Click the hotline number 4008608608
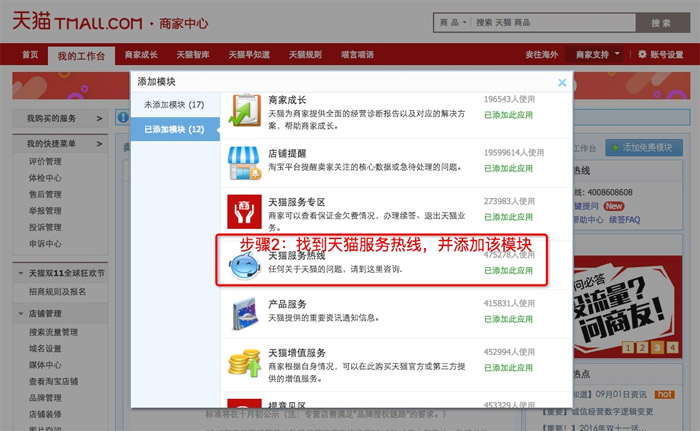Viewport: 700px width, 431px height. coord(610,192)
